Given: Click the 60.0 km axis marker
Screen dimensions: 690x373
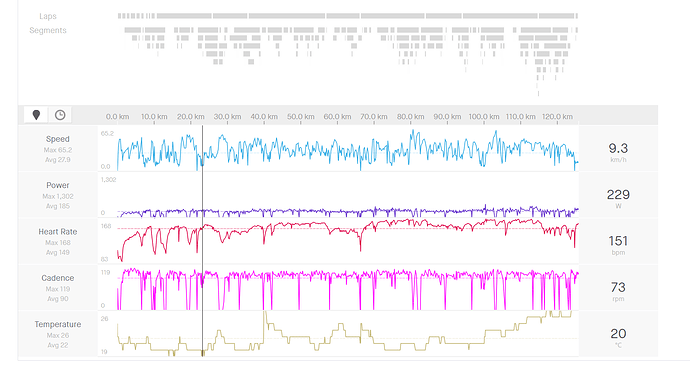Looking at the screenshot, I should (338, 117).
